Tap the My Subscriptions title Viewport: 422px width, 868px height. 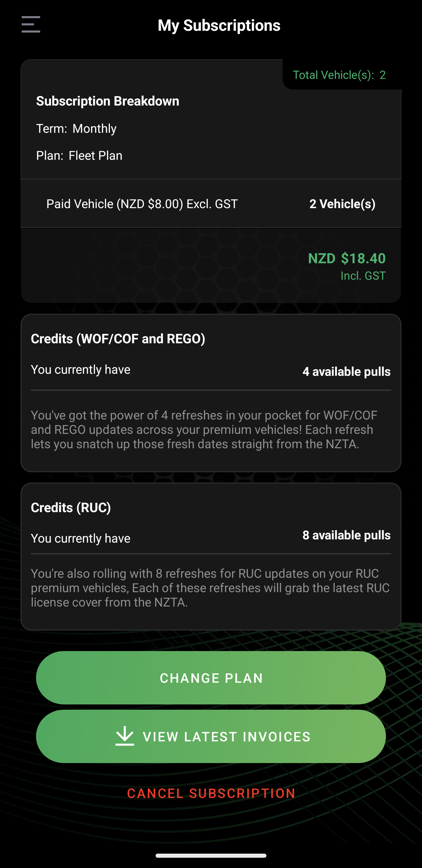(x=219, y=25)
